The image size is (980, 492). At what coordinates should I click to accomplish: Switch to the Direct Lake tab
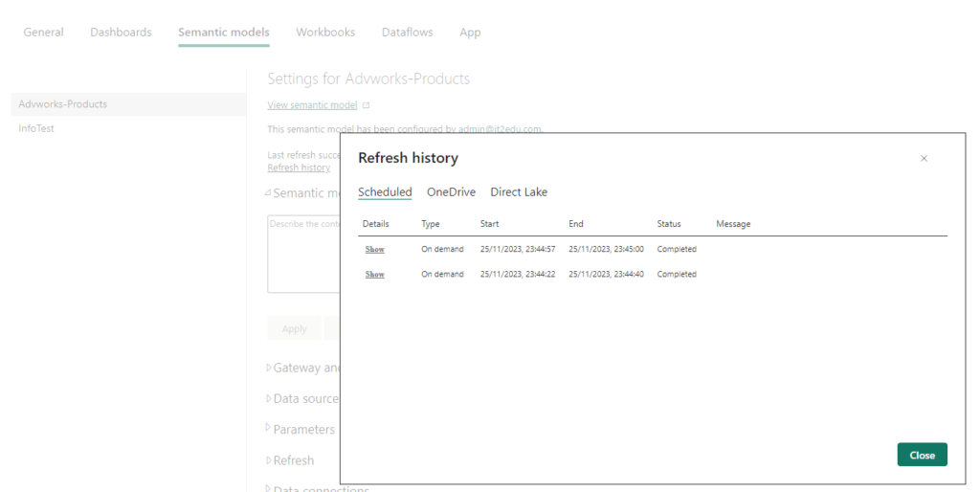point(519,192)
